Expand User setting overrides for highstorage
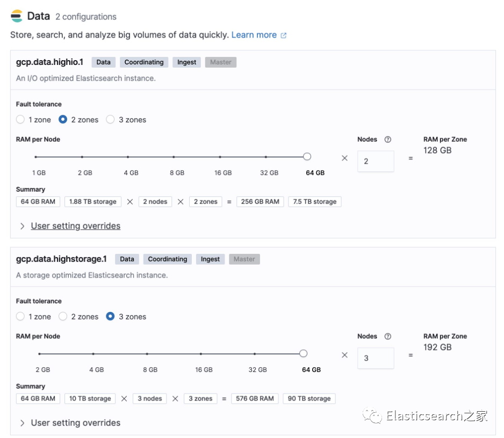 point(75,423)
